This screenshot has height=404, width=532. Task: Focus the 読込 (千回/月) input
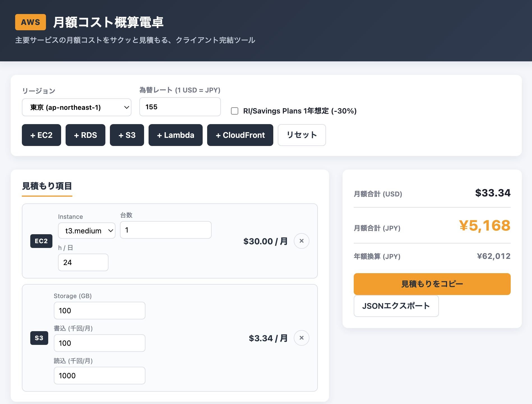click(100, 376)
